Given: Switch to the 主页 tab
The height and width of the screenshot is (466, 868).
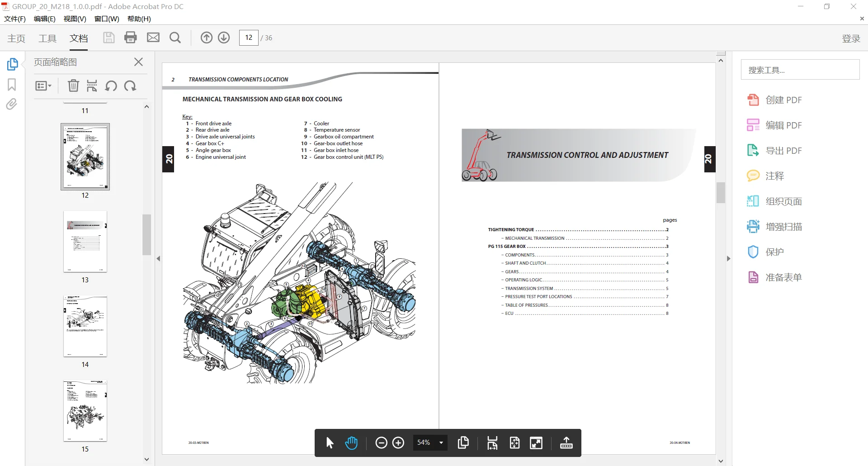Looking at the screenshot, I should click(16, 38).
